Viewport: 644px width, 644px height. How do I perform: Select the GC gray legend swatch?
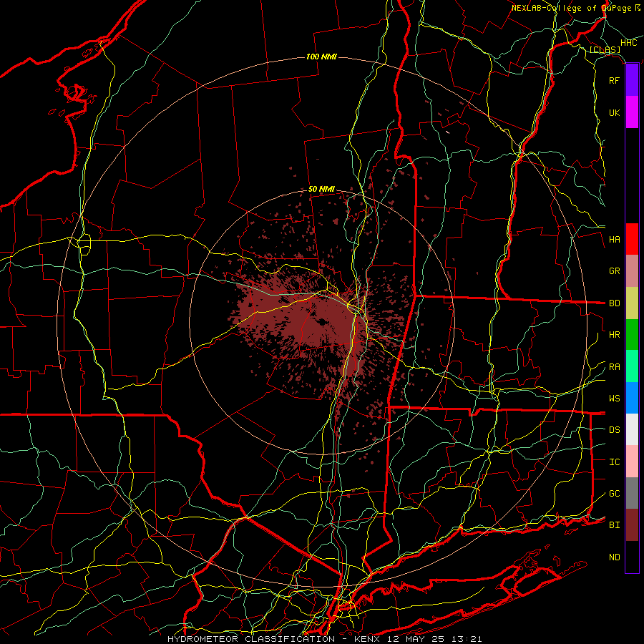632,493
